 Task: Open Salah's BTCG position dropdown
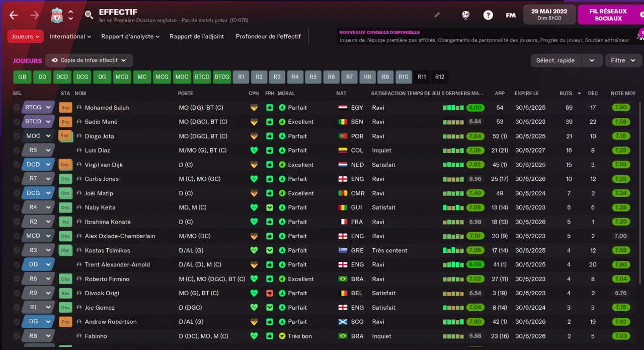pyautogui.click(x=38, y=108)
